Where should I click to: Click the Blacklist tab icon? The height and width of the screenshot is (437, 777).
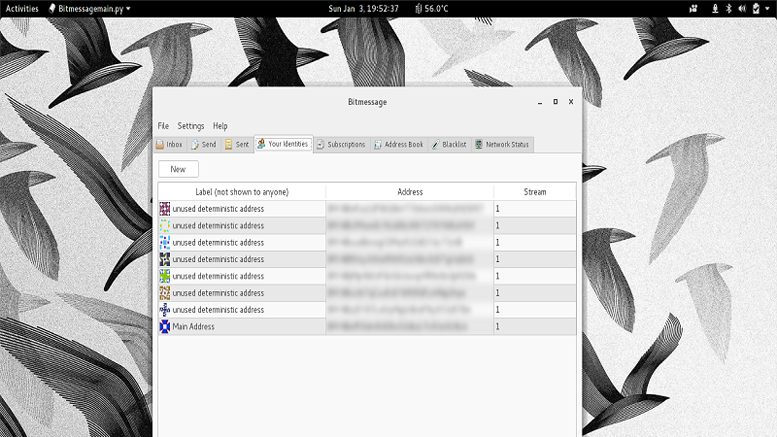click(x=436, y=145)
